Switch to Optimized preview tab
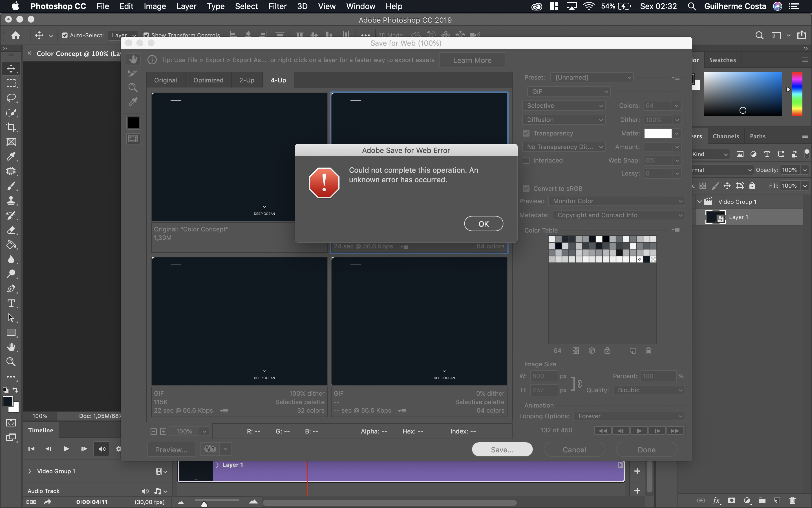812x508 pixels. pos(208,80)
